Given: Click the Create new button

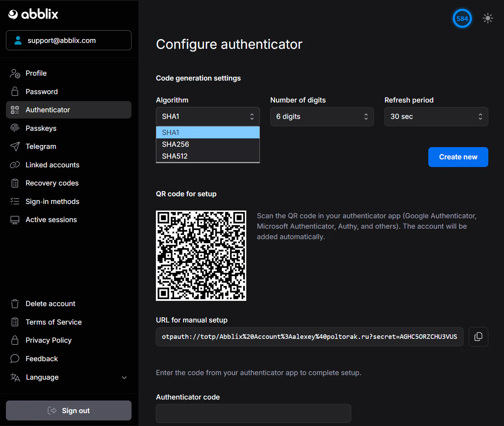Looking at the screenshot, I should 458,157.
